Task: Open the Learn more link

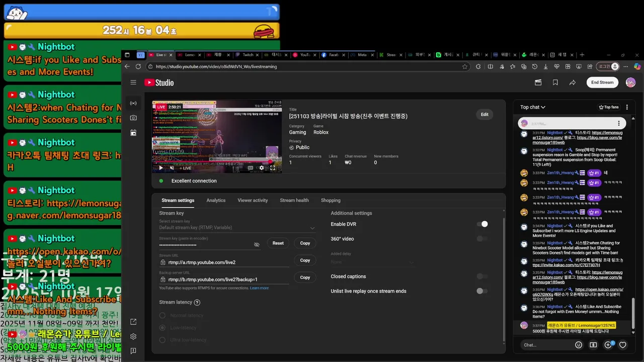Action: (x=259, y=288)
